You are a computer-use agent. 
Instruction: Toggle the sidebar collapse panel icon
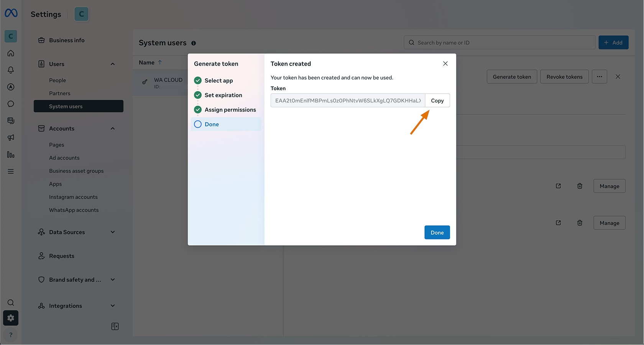click(115, 326)
